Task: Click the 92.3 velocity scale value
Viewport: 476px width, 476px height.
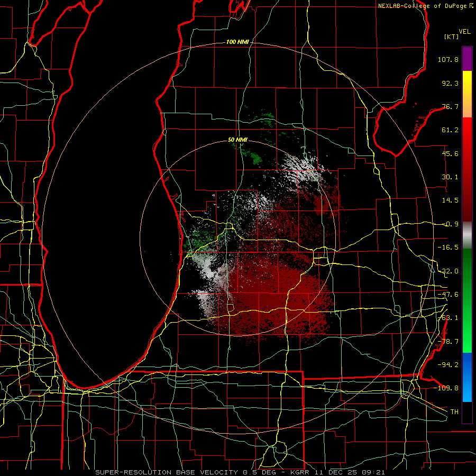Action: [x=450, y=83]
